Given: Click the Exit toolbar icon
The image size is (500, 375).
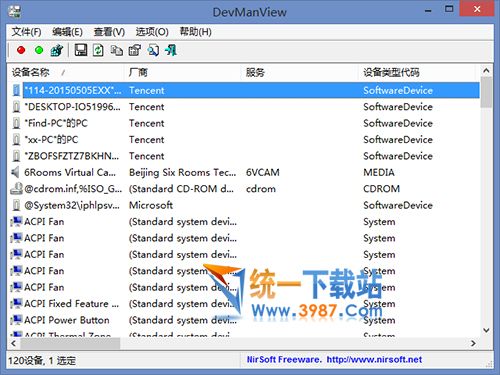Looking at the screenshot, I should (171, 50).
